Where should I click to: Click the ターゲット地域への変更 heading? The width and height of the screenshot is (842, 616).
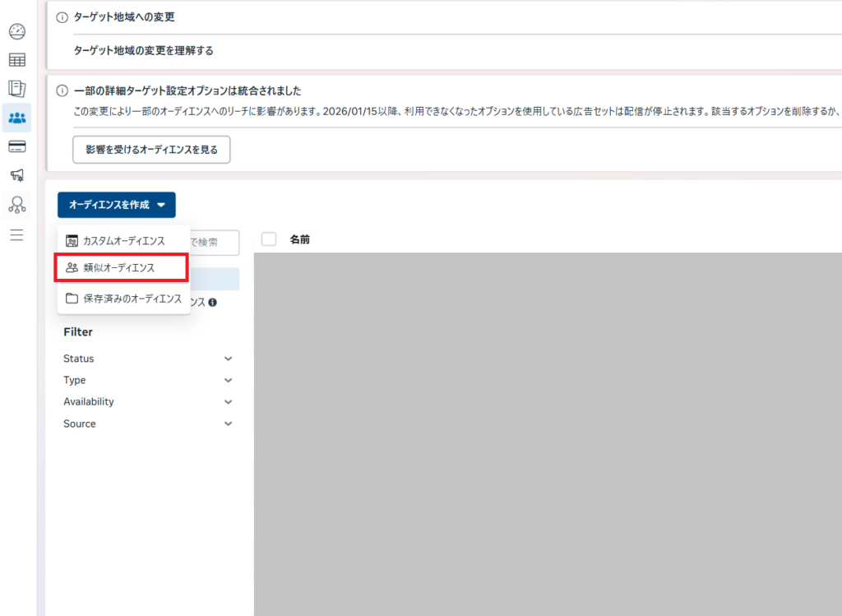[x=124, y=17]
